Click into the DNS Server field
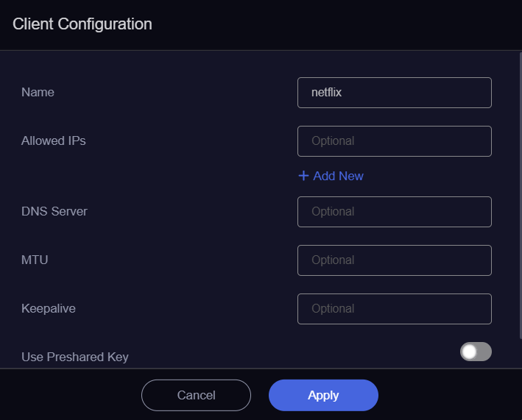This screenshot has height=420, width=522. (x=394, y=212)
